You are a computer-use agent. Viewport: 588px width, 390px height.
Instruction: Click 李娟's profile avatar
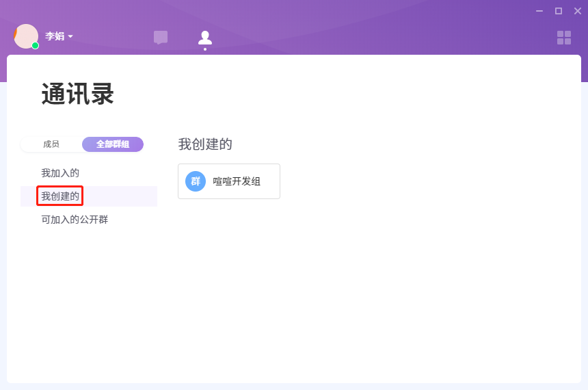pyautogui.click(x=26, y=36)
